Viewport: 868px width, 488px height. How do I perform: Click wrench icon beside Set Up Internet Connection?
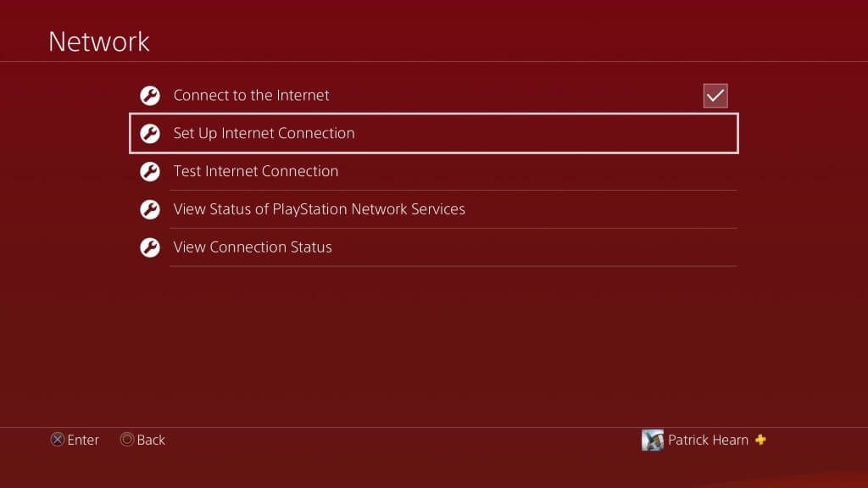[150, 133]
